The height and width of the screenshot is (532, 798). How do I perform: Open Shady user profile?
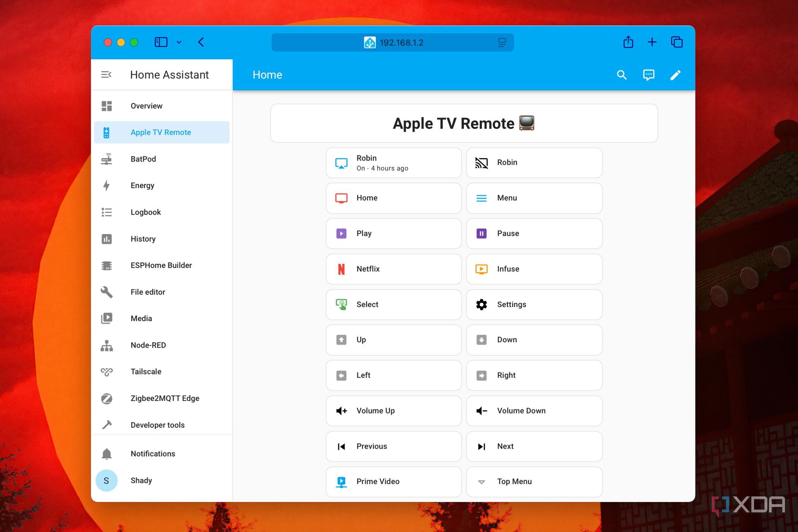(162, 480)
